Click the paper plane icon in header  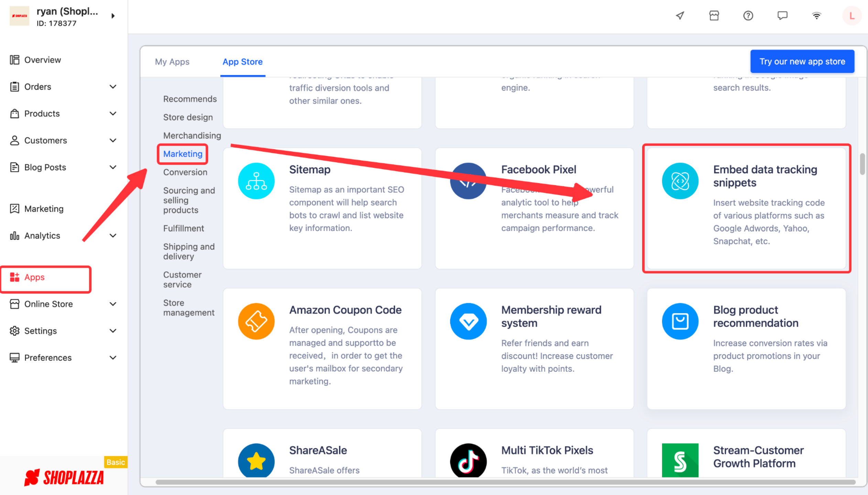[680, 15]
